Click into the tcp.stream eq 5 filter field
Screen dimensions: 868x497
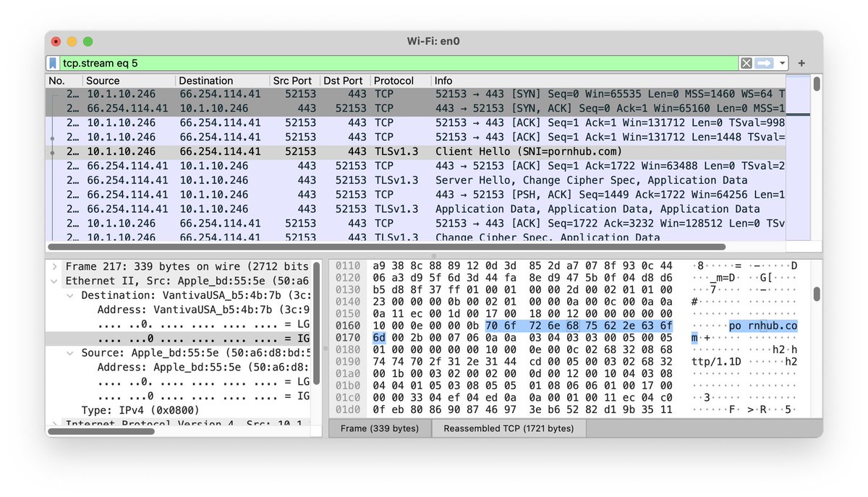(x=398, y=64)
